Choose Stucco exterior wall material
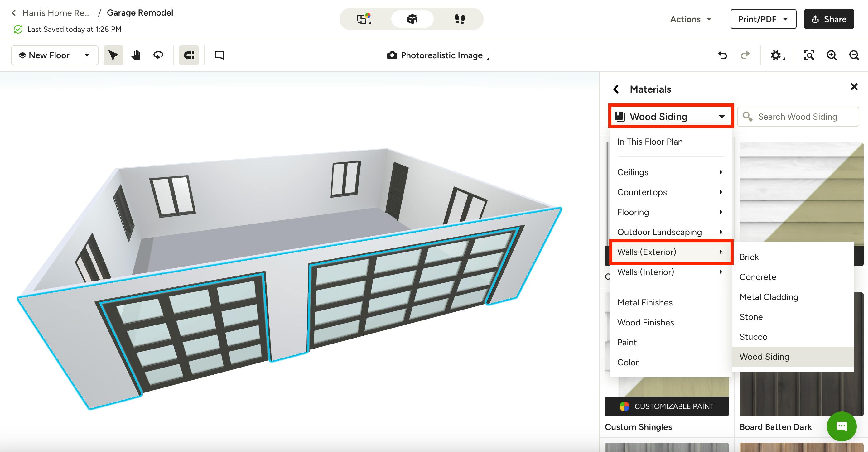This screenshot has height=452, width=868. click(793, 336)
